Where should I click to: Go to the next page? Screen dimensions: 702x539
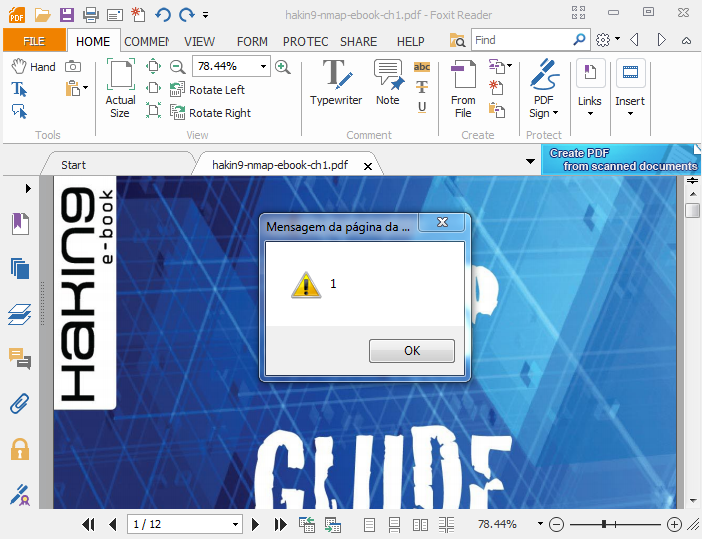point(256,524)
